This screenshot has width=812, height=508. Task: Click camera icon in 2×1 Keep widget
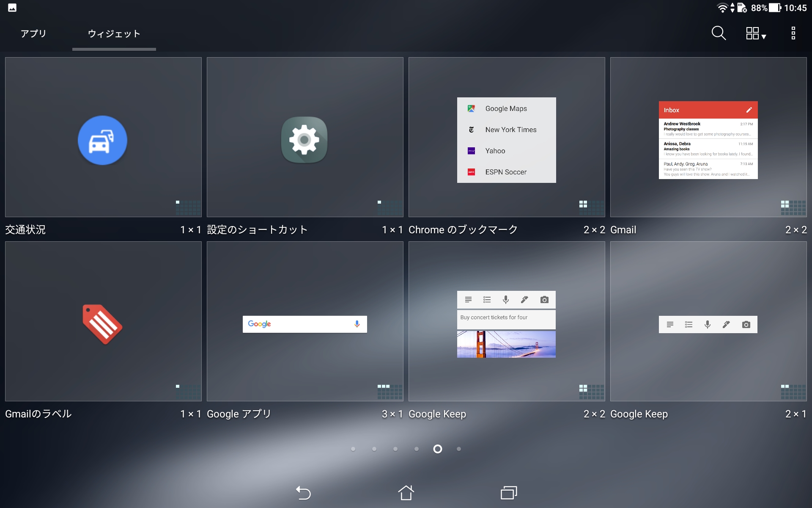tap(746, 325)
